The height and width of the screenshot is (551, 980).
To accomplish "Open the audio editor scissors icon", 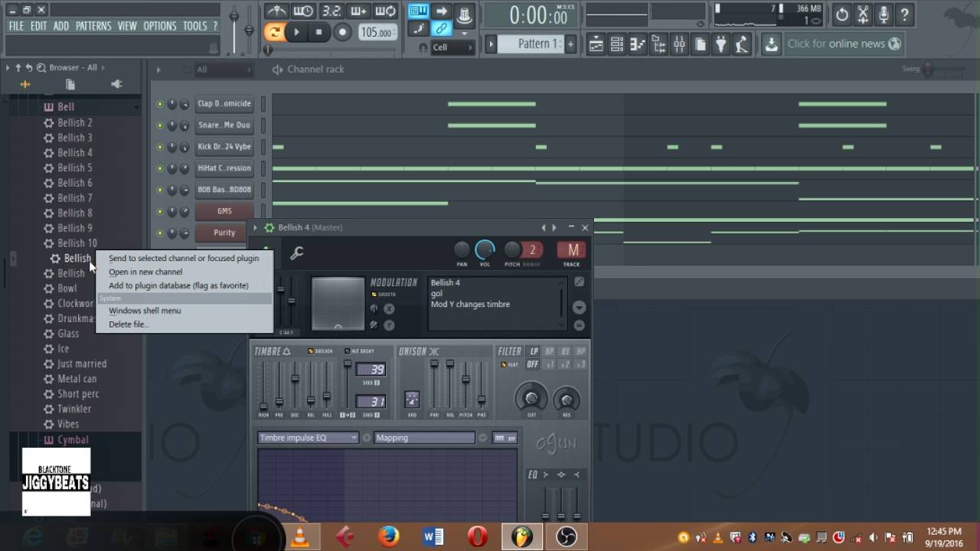I will 863,14.
